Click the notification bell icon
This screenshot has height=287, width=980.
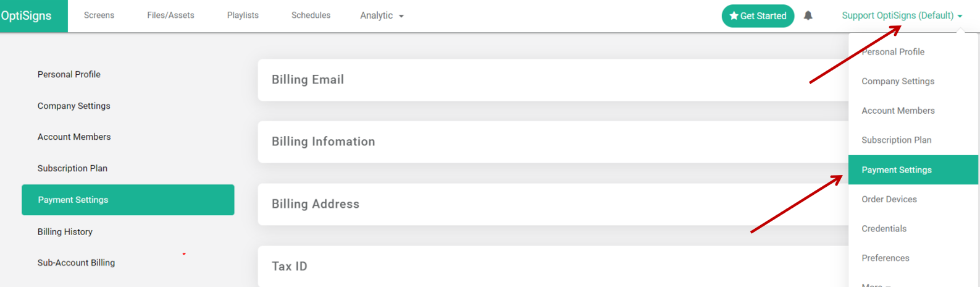coord(808,15)
